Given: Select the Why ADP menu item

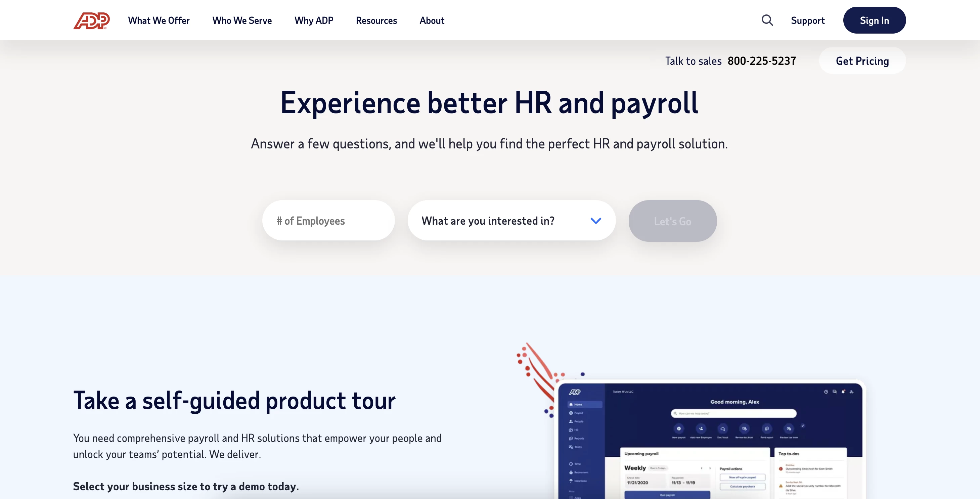Looking at the screenshot, I should coord(314,20).
